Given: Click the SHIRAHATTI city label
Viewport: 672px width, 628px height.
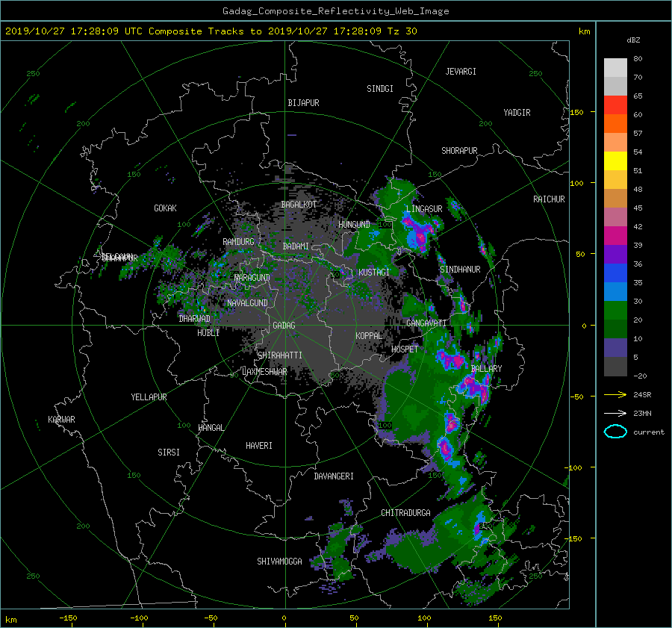Looking at the screenshot, I should [x=280, y=355].
